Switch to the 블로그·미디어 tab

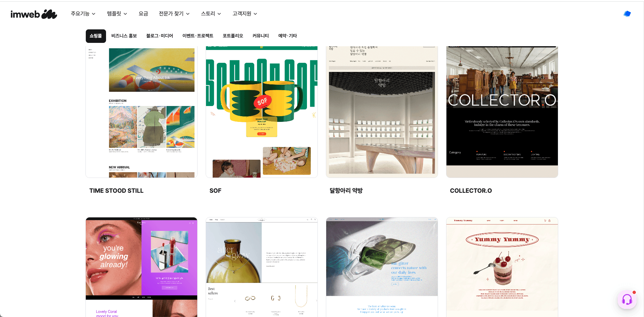[x=159, y=36]
